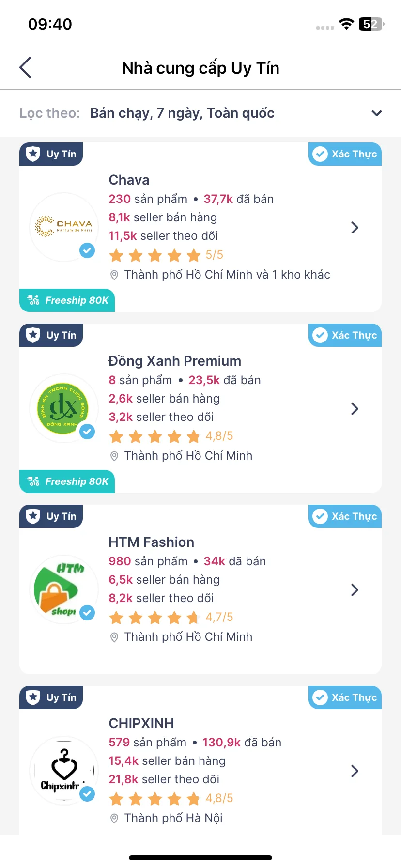Go back using the left arrow

(x=26, y=68)
